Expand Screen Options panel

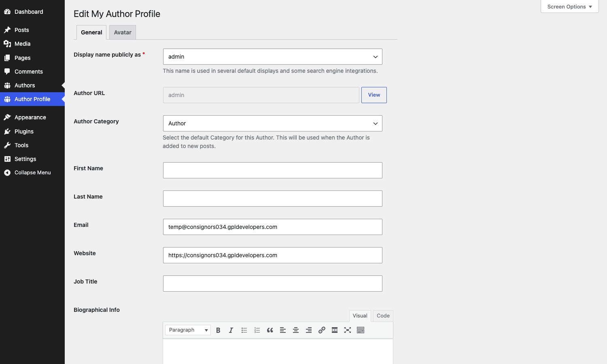(570, 6)
